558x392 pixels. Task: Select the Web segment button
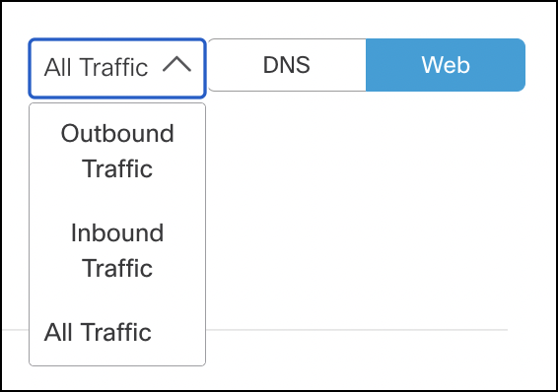coord(446,65)
